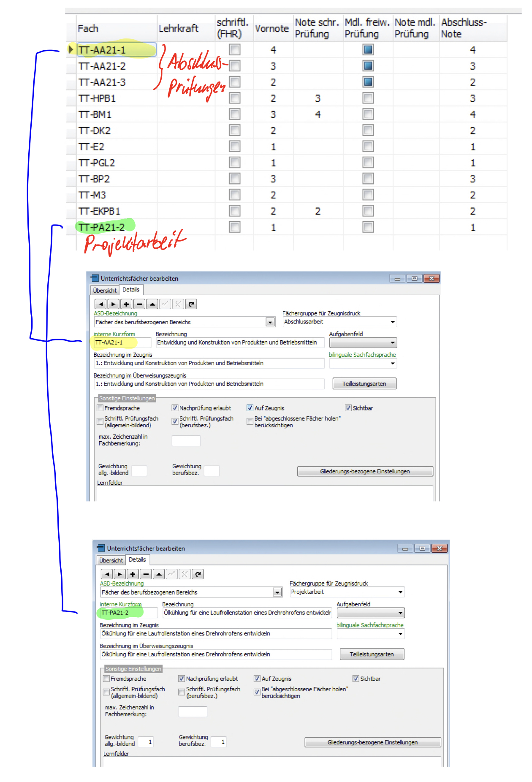Switch to Übersicht tab in TT-AA21-1 window
This screenshot has width=532, height=782.
105,291
